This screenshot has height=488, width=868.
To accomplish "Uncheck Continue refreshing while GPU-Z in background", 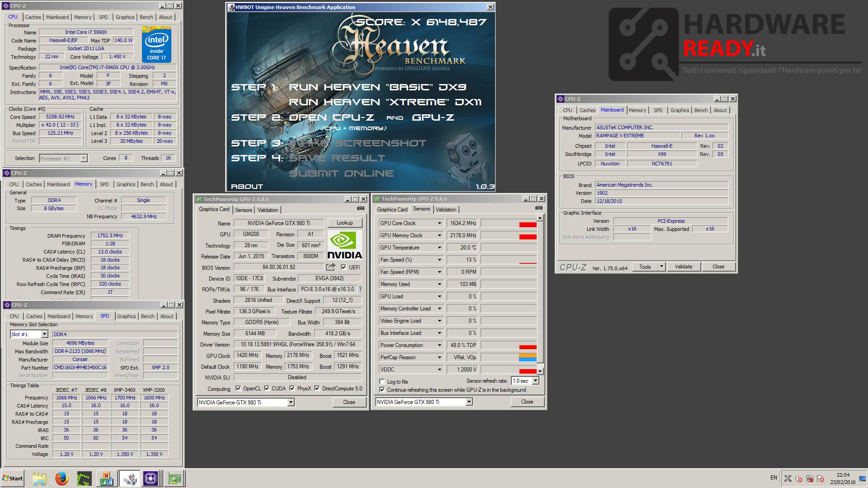I will pyautogui.click(x=382, y=389).
